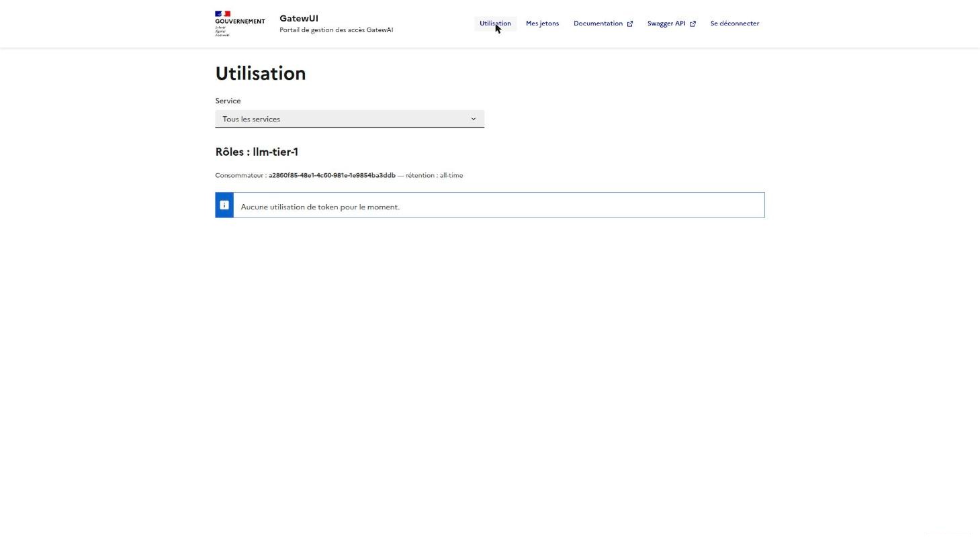The image size is (980, 545).
Task: Go to Mes jetons page
Action: [x=542, y=23]
